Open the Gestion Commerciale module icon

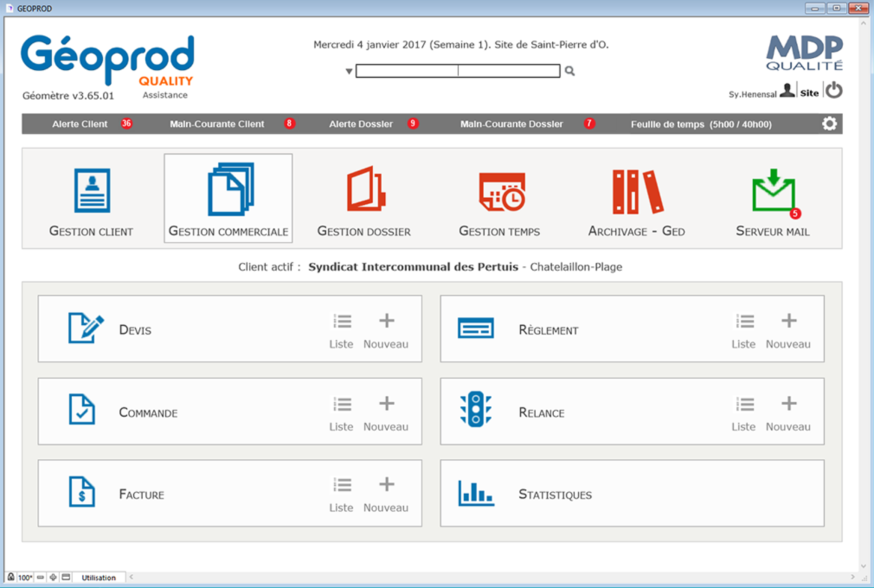(x=231, y=189)
